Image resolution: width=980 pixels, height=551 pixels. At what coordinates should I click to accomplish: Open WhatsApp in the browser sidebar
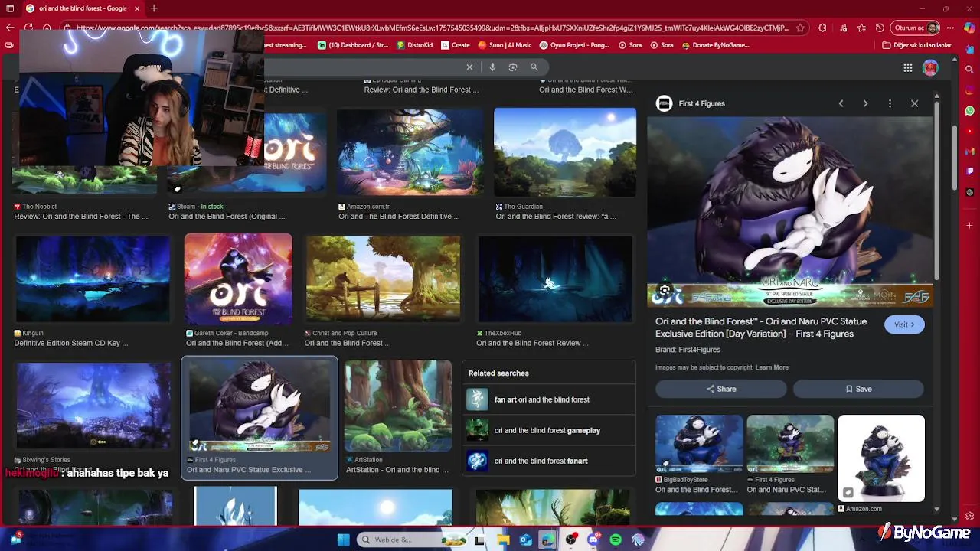pyautogui.click(x=970, y=111)
